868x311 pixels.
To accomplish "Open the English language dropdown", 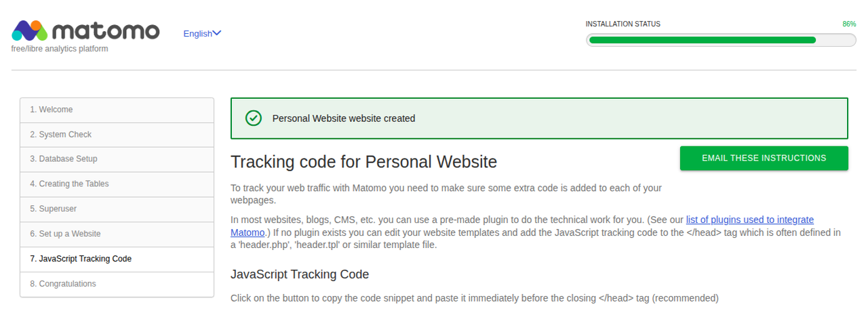I will tap(197, 33).
